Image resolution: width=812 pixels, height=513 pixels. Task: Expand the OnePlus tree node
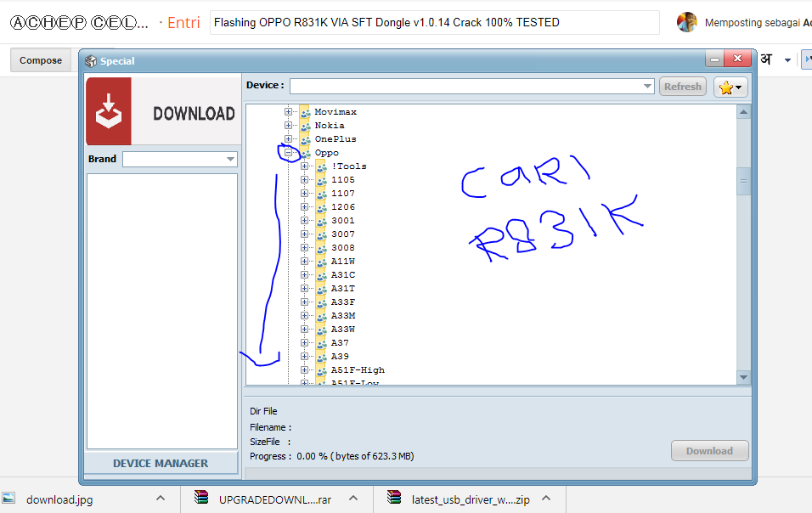pyautogui.click(x=289, y=138)
